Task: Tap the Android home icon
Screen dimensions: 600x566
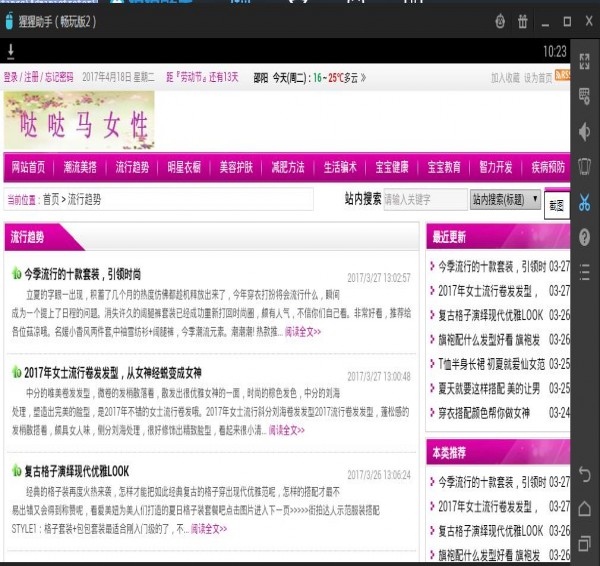Action: tap(584, 509)
